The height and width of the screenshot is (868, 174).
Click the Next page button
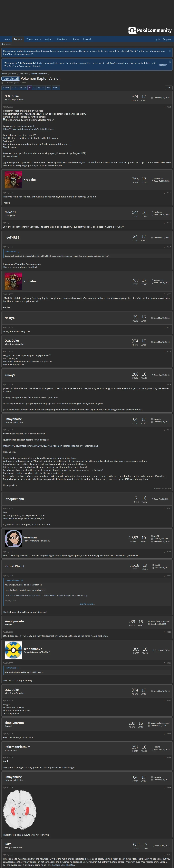pos(56,88)
